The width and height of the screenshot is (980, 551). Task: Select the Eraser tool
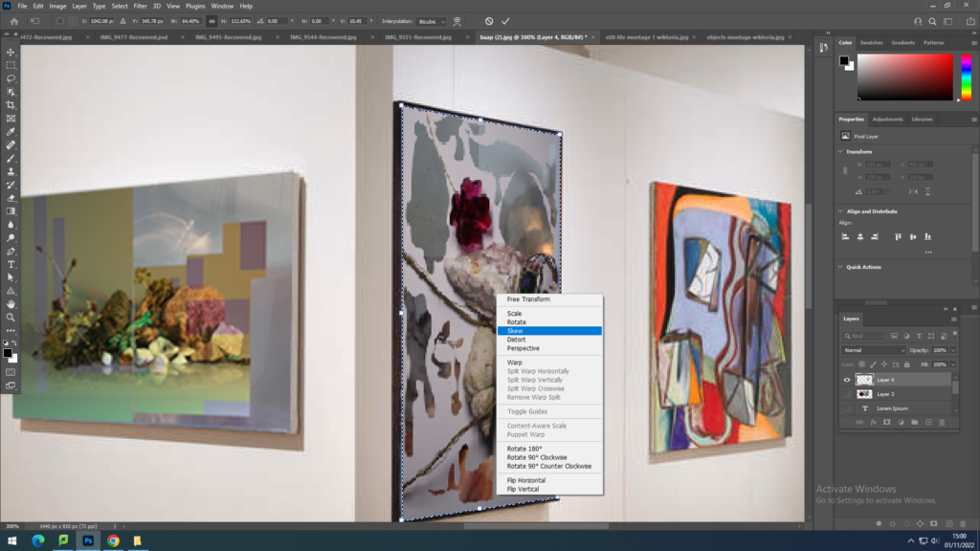(11, 198)
